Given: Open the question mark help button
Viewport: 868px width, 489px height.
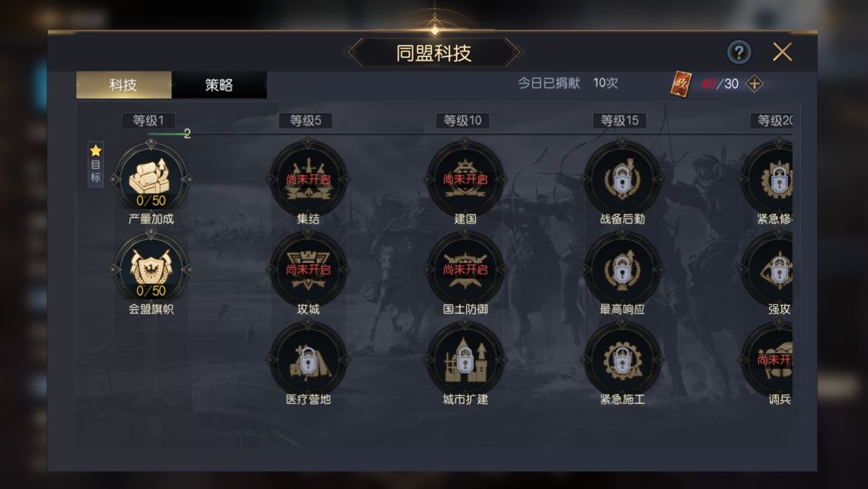Looking at the screenshot, I should [x=739, y=52].
